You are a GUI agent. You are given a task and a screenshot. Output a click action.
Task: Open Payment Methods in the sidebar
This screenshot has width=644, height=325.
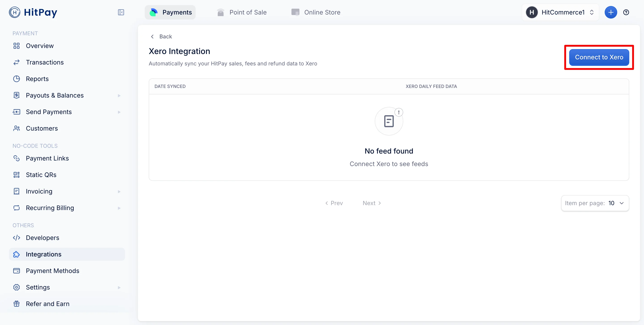coord(67,271)
